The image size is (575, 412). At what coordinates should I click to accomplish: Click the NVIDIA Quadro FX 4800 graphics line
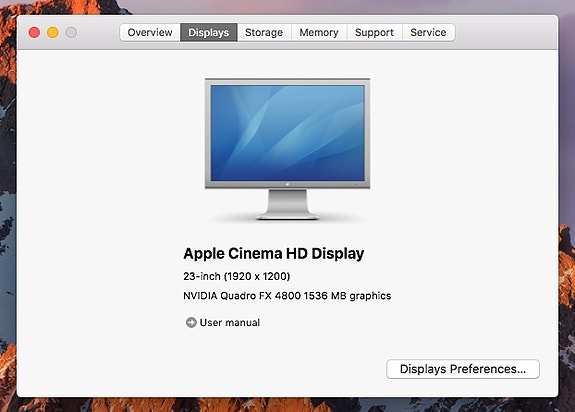pyautogui.click(x=287, y=296)
